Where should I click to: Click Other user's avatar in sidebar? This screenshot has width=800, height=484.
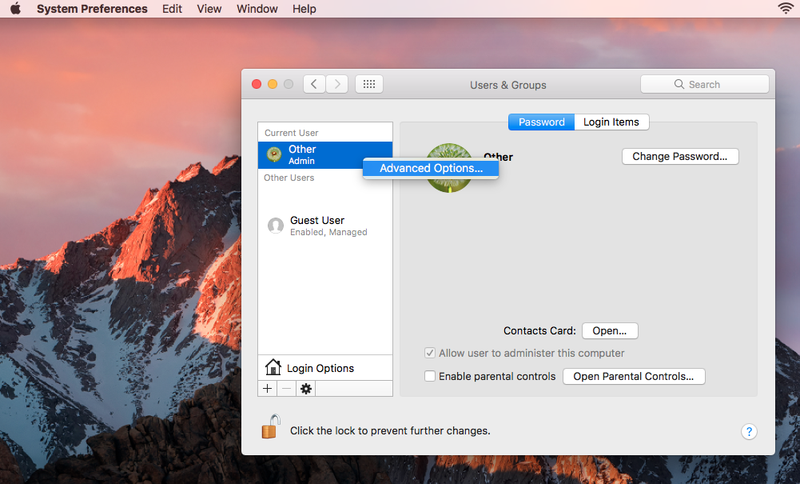point(274,154)
